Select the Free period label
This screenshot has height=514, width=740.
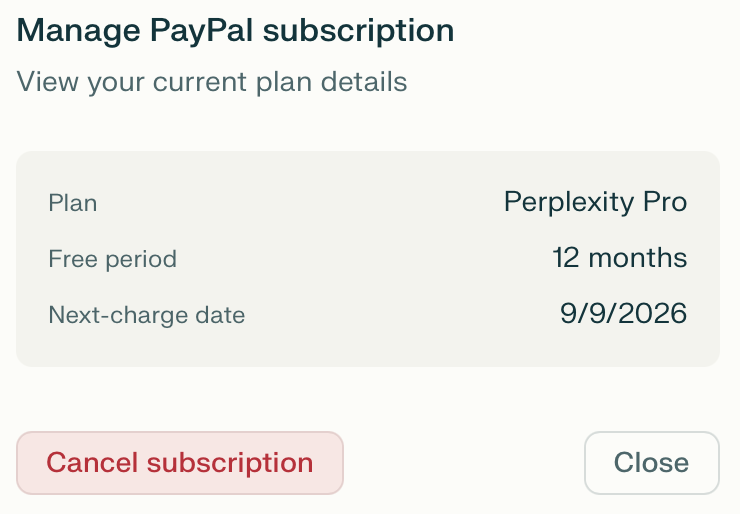click(112, 260)
